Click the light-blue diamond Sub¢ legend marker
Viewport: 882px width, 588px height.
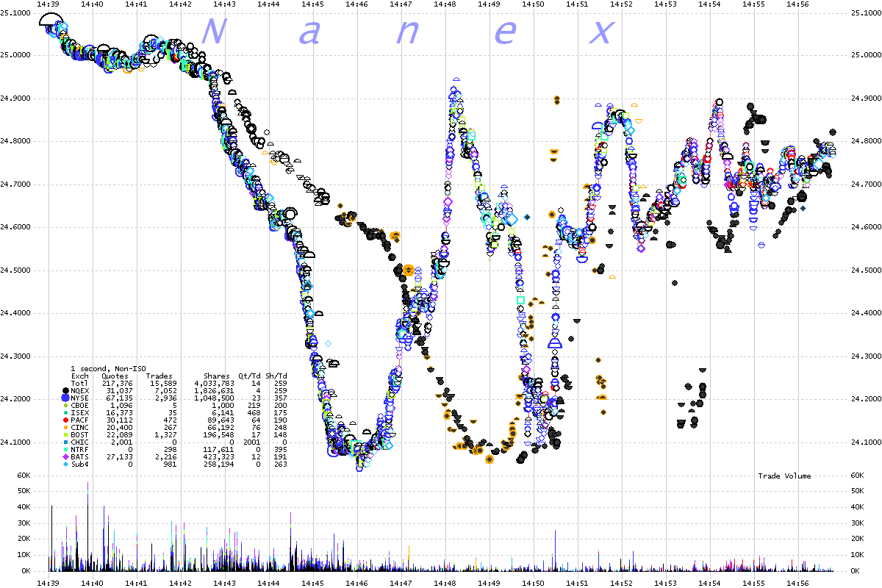coord(66,464)
